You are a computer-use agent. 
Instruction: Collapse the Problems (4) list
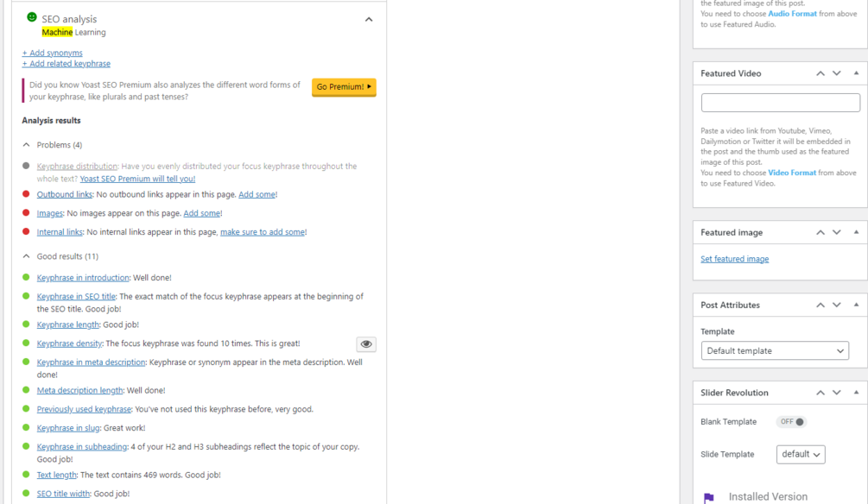coord(26,144)
